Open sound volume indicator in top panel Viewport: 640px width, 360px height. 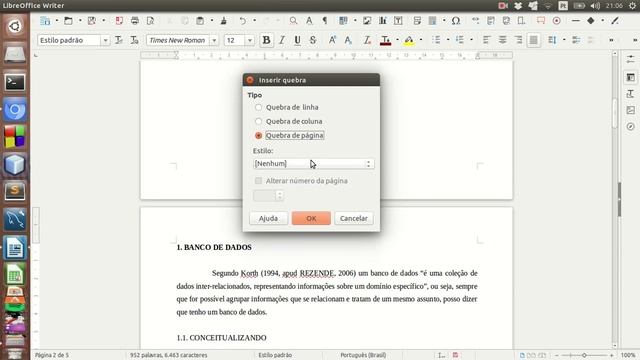click(595, 6)
